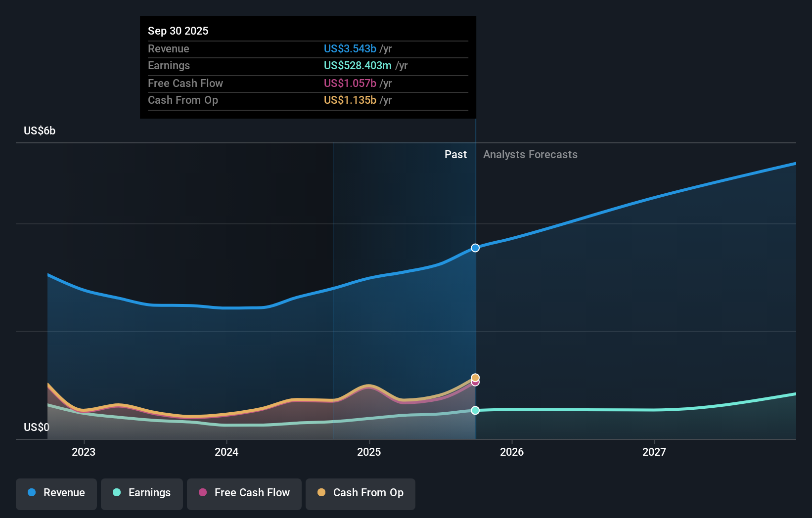The width and height of the screenshot is (812, 518).
Task: Click the blue Revenue data point marker
Action: click(475, 248)
